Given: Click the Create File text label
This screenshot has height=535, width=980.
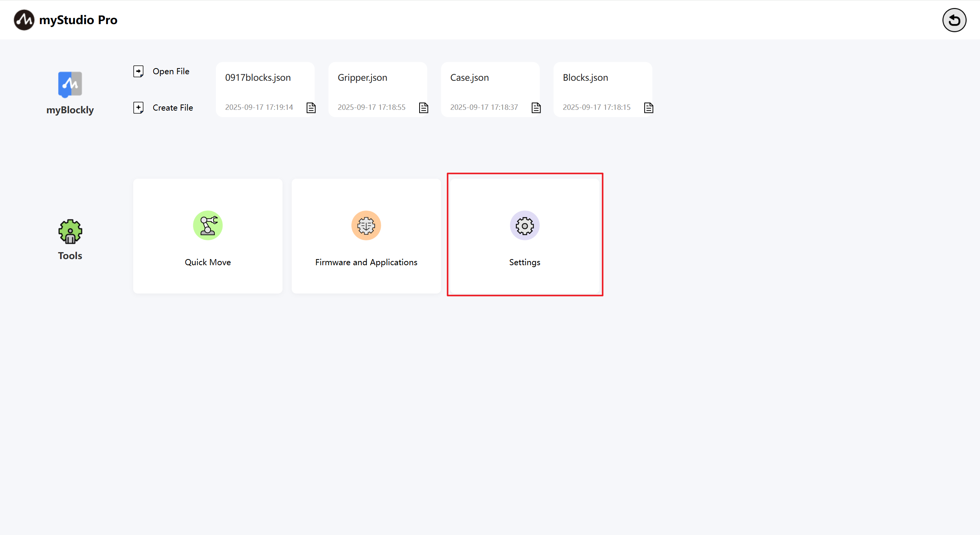Looking at the screenshot, I should pos(173,108).
